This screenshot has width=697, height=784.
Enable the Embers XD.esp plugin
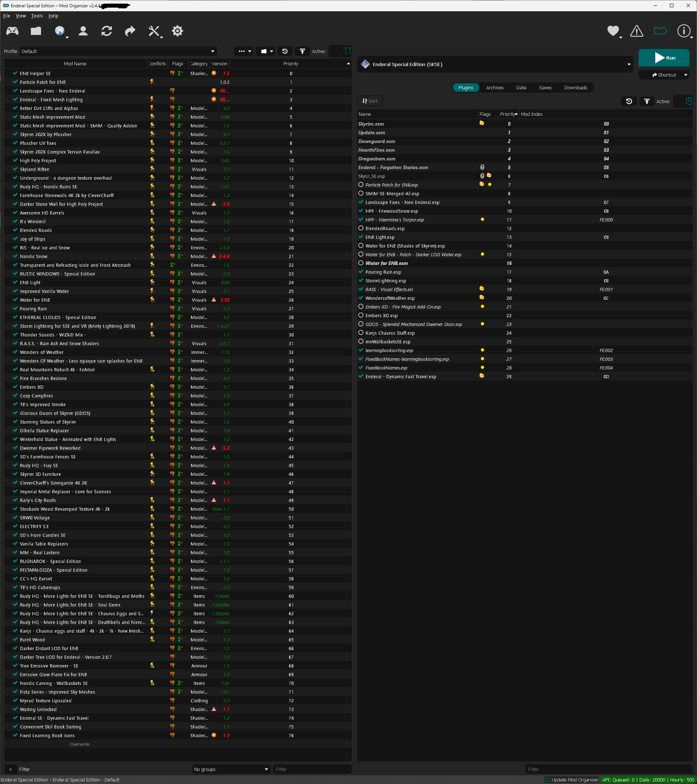click(x=361, y=315)
